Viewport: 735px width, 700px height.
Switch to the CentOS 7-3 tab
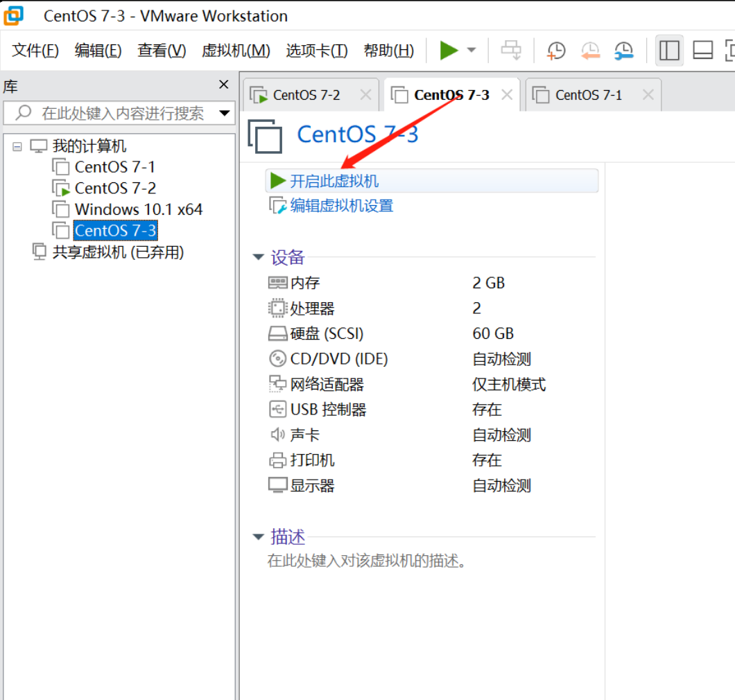coord(451,95)
